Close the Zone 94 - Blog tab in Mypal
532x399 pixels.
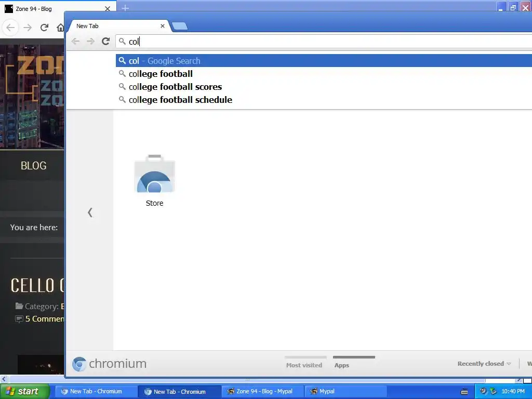point(108,9)
